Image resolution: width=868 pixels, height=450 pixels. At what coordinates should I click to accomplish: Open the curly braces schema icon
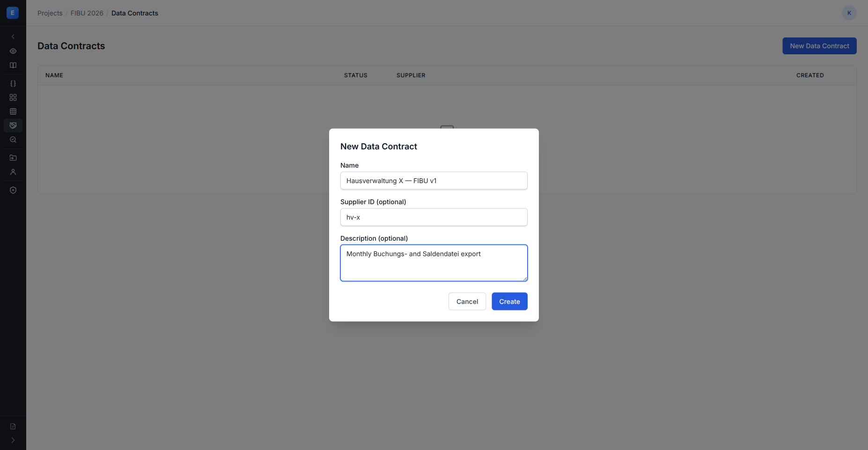(x=13, y=83)
